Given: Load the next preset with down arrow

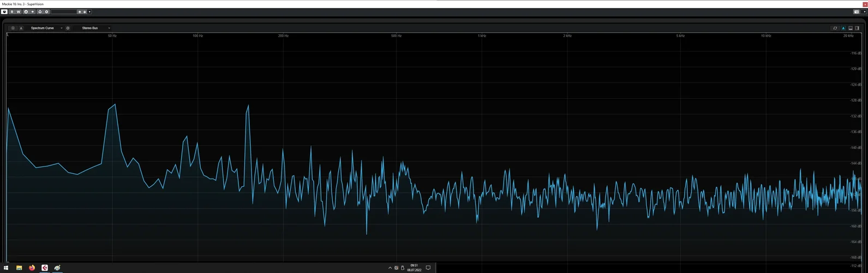Looking at the screenshot, I should click(85, 11).
